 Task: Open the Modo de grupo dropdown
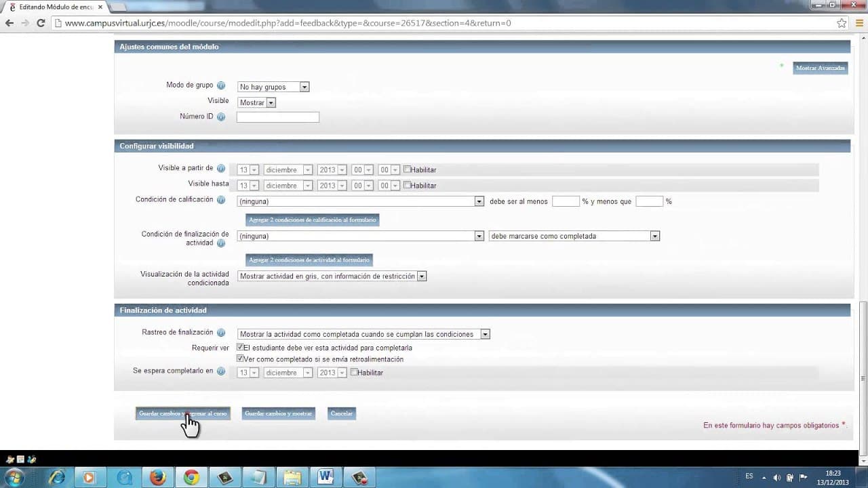pos(273,87)
